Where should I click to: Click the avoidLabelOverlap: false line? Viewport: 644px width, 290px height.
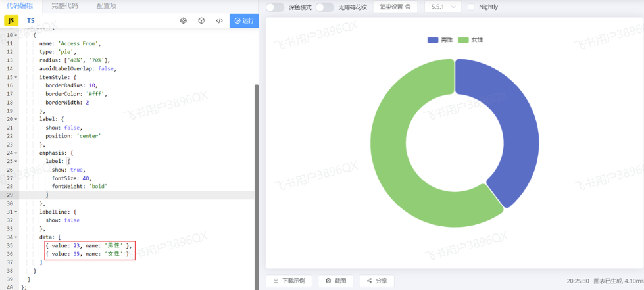tap(78, 68)
